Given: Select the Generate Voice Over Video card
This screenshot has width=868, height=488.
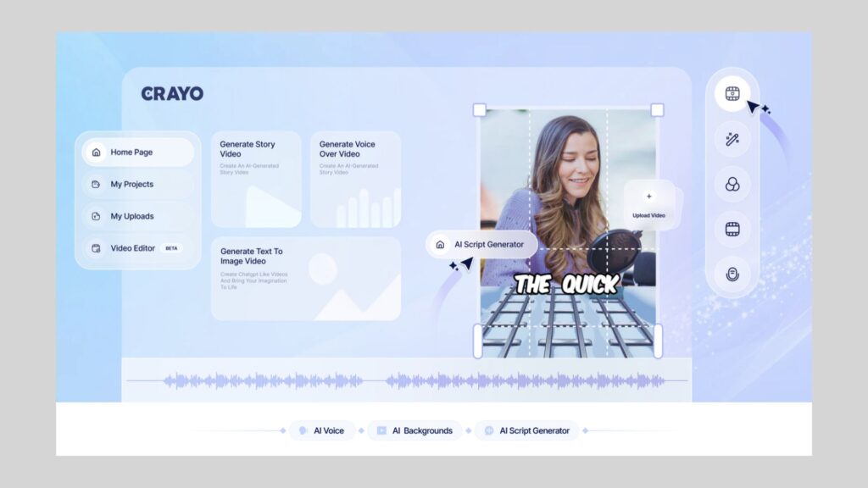Looking at the screenshot, I should (355, 180).
